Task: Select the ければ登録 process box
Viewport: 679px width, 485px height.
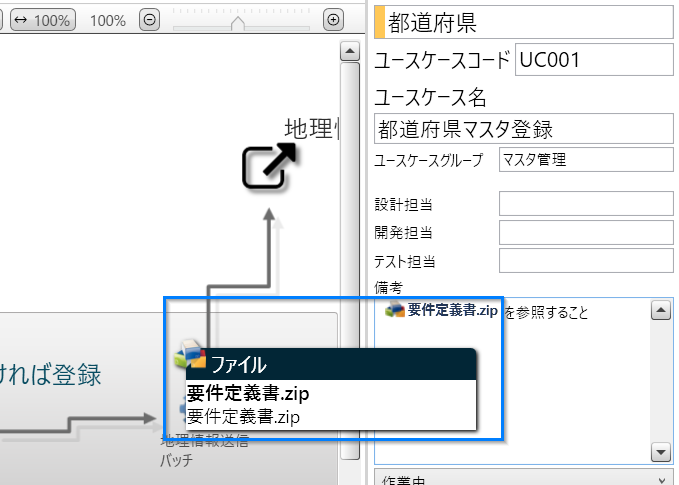Action: pos(60,376)
